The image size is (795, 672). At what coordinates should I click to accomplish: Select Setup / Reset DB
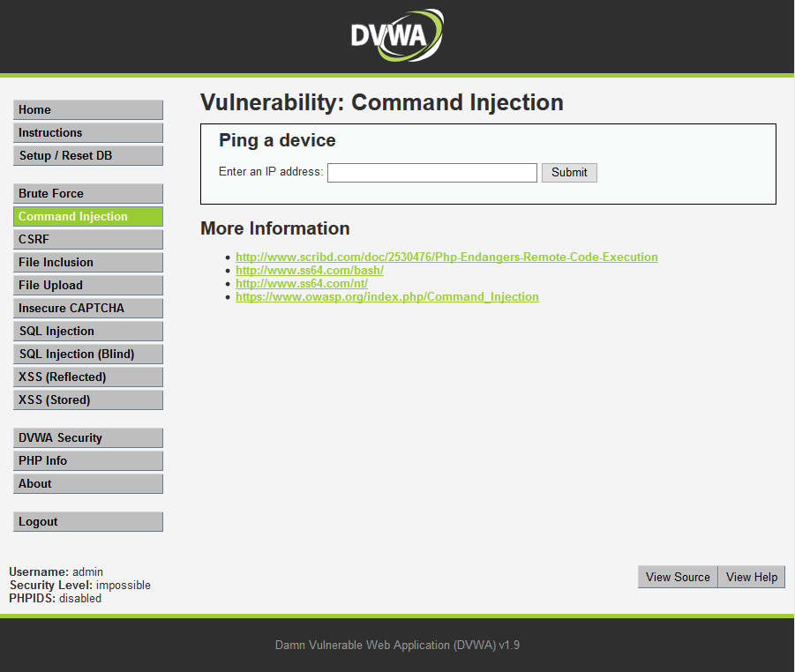87,155
